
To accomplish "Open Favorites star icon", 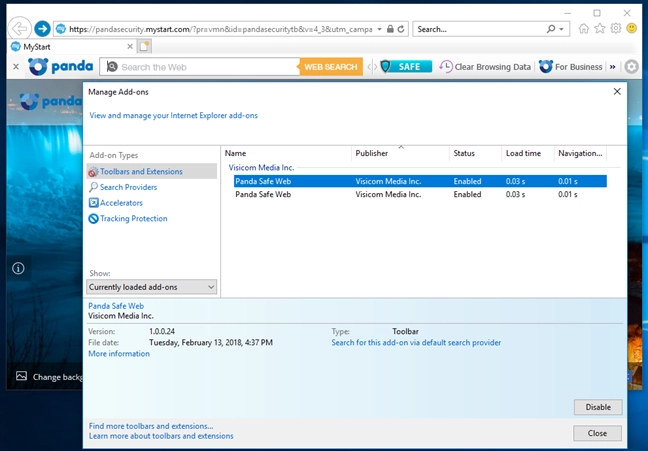I will (600, 29).
